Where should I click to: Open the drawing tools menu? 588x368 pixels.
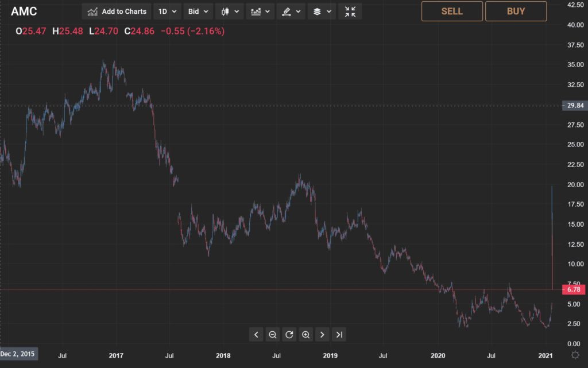[291, 11]
